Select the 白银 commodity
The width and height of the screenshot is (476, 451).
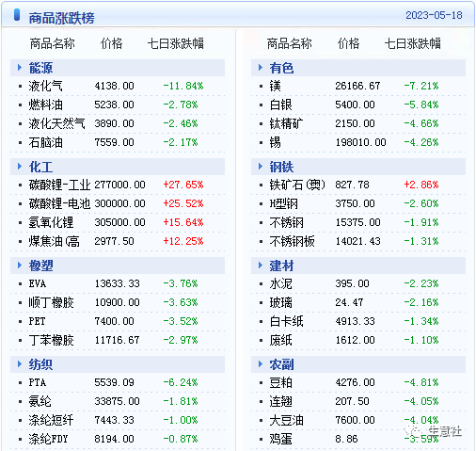point(280,105)
